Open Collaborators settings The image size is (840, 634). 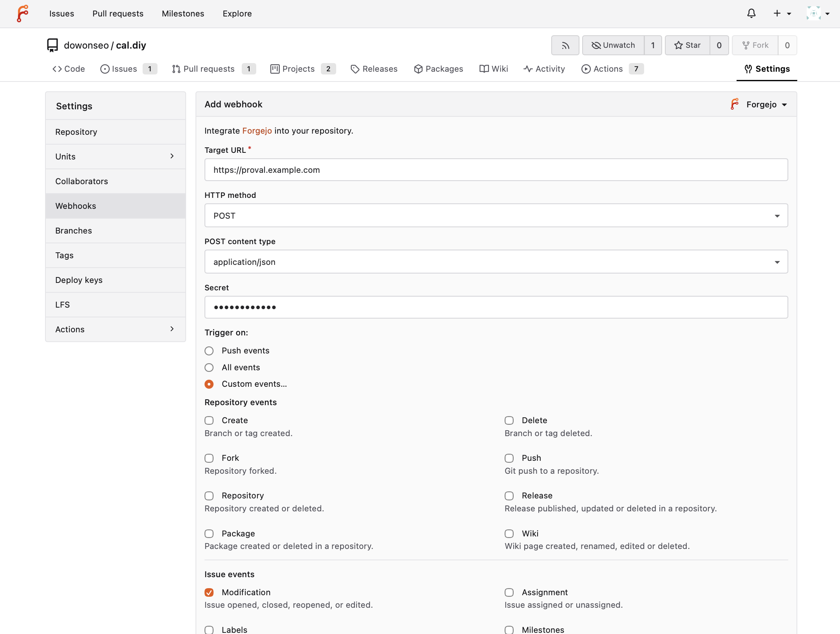click(x=116, y=181)
